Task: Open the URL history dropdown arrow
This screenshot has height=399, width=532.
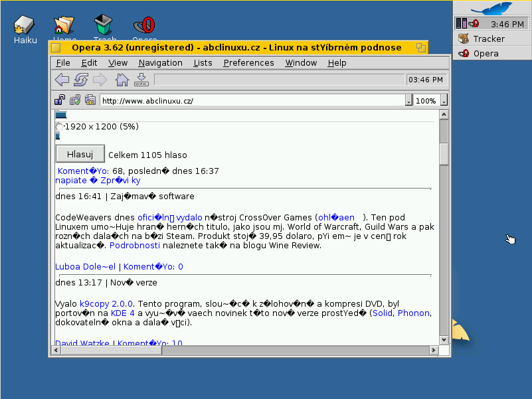Action: coord(409,101)
